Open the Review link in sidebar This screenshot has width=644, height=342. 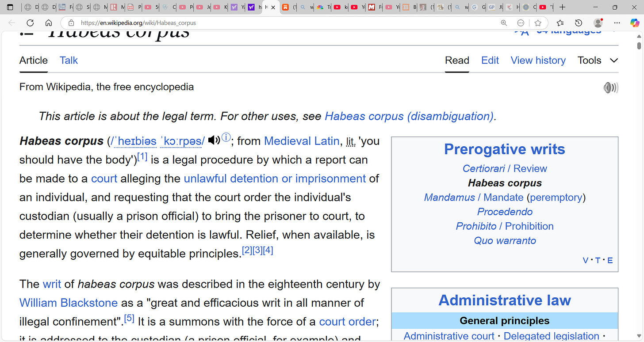tap(530, 168)
